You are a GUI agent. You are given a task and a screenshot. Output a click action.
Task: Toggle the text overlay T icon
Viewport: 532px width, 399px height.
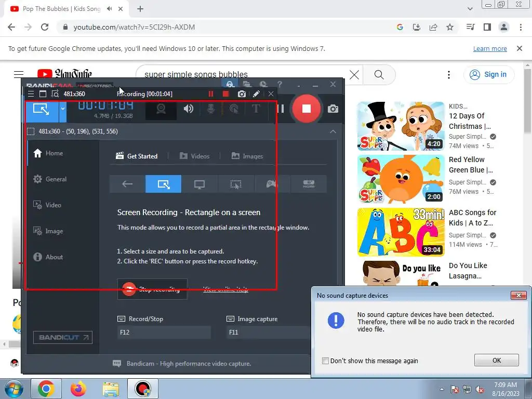pyautogui.click(x=256, y=109)
